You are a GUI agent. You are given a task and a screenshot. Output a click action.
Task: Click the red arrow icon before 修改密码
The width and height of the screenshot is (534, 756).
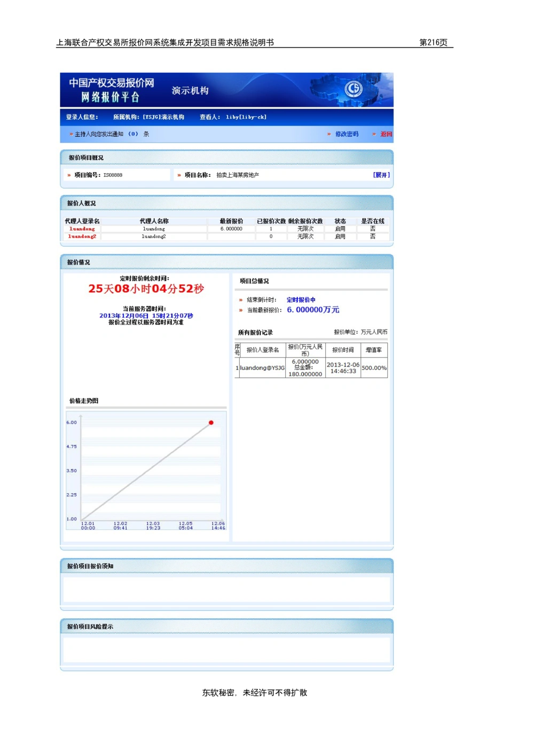click(329, 134)
